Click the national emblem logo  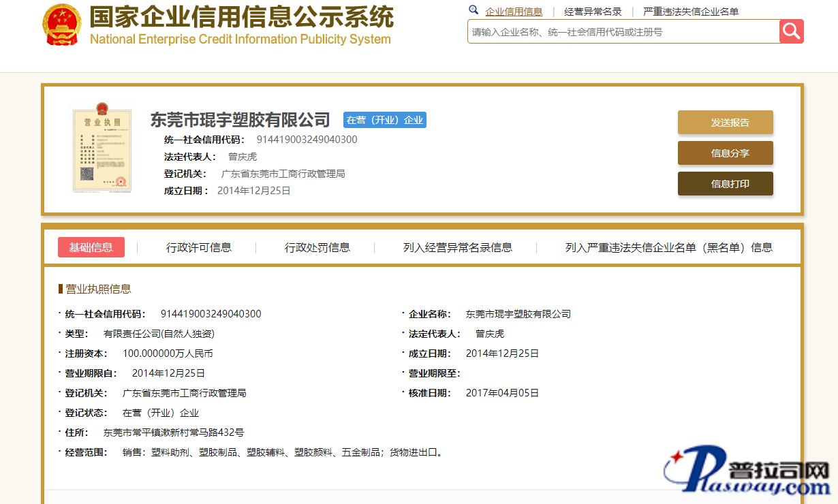point(62,25)
